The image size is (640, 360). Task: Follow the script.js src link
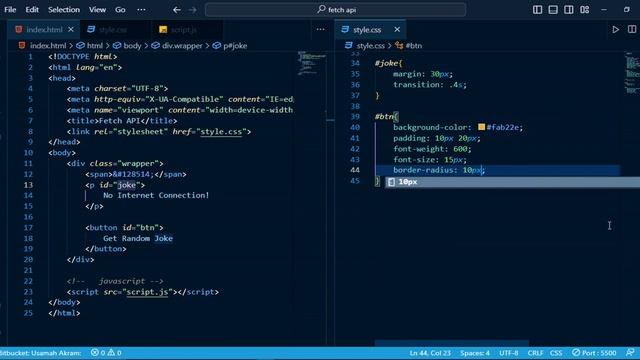pyautogui.click(x=147, y=292)
